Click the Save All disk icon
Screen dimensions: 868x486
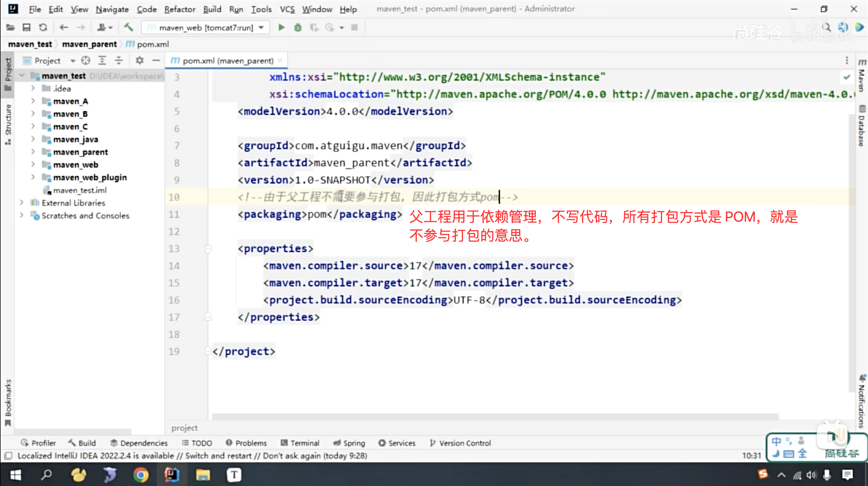point(26,27)
